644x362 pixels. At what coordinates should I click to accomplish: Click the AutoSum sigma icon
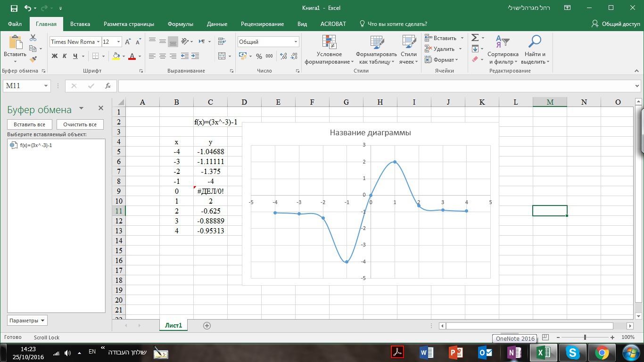pyautogui.click(x=475, y=38)
